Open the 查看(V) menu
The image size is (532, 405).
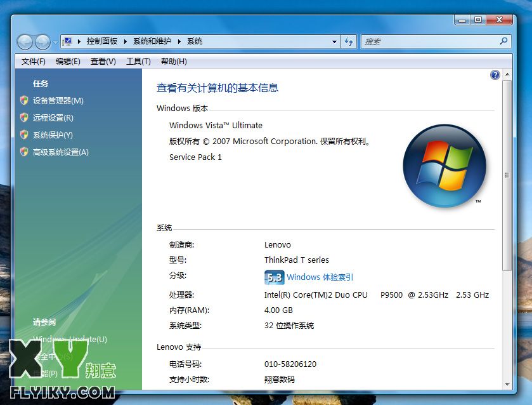103,61
